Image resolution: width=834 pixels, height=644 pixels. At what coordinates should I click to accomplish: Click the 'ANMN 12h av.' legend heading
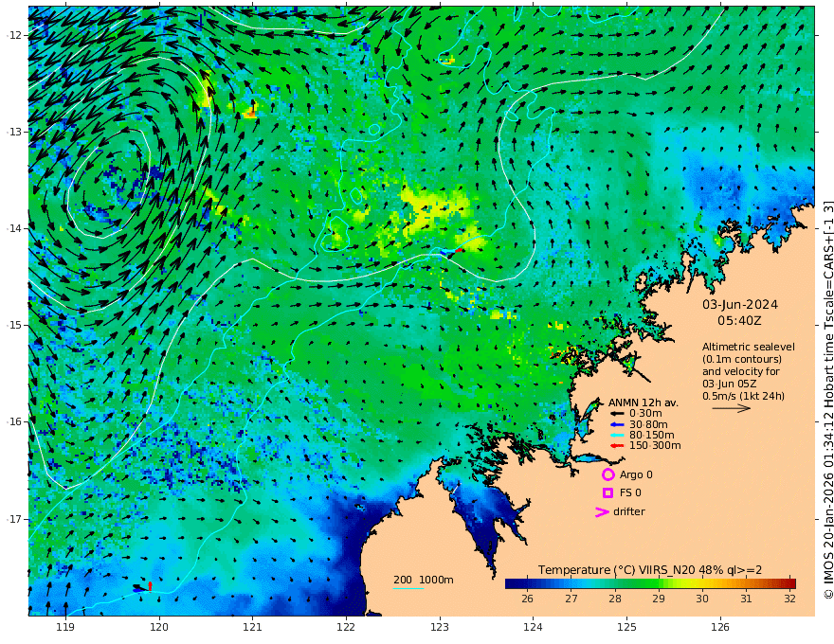click(644, 402)
